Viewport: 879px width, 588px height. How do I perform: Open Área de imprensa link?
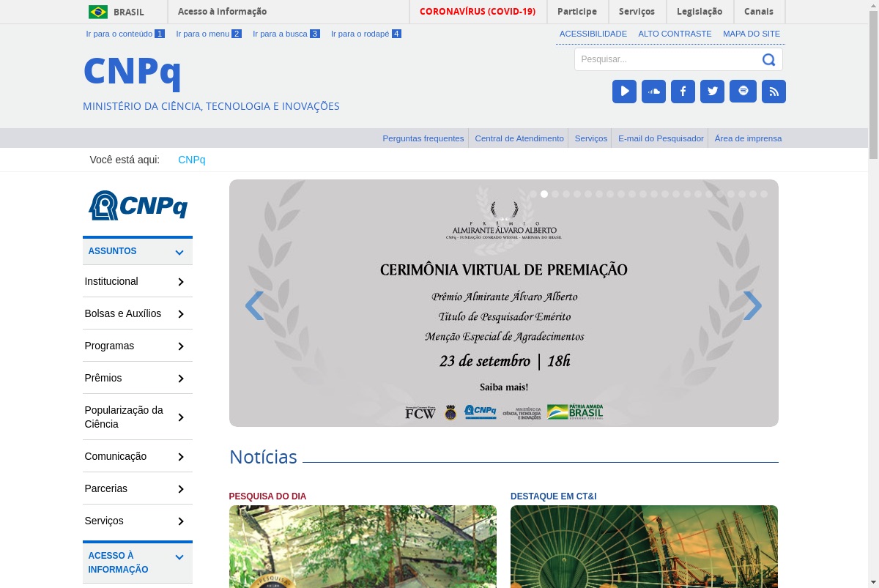[748, 138]
